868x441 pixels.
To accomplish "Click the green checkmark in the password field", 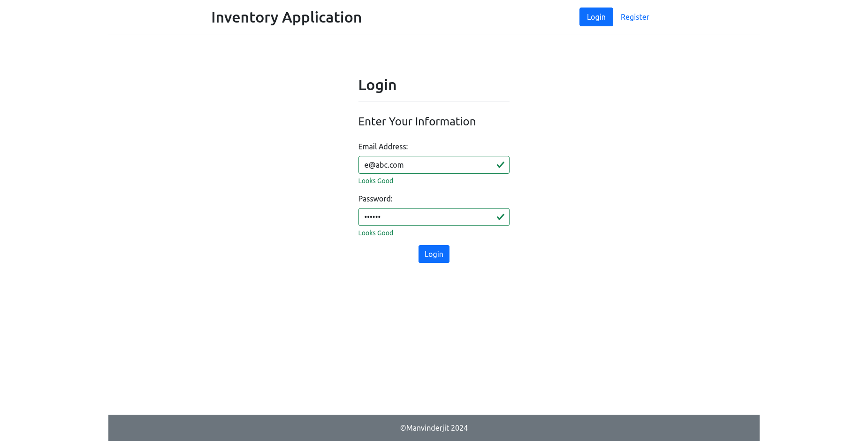I will tap(500, 217).
